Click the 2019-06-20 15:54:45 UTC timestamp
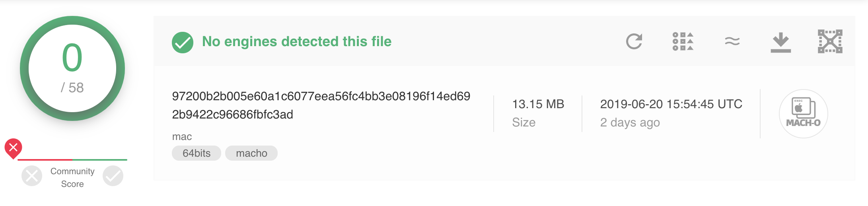This screenshot has height=206, width=868. (671, 104)
